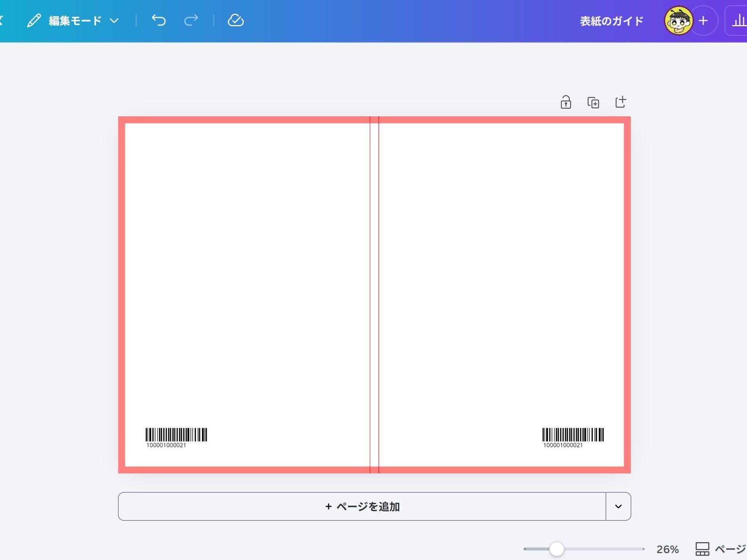Screen dimensions: 747x560
Task: Add a page using the add-page icon above canvas
Action: (x=621, y=102)
